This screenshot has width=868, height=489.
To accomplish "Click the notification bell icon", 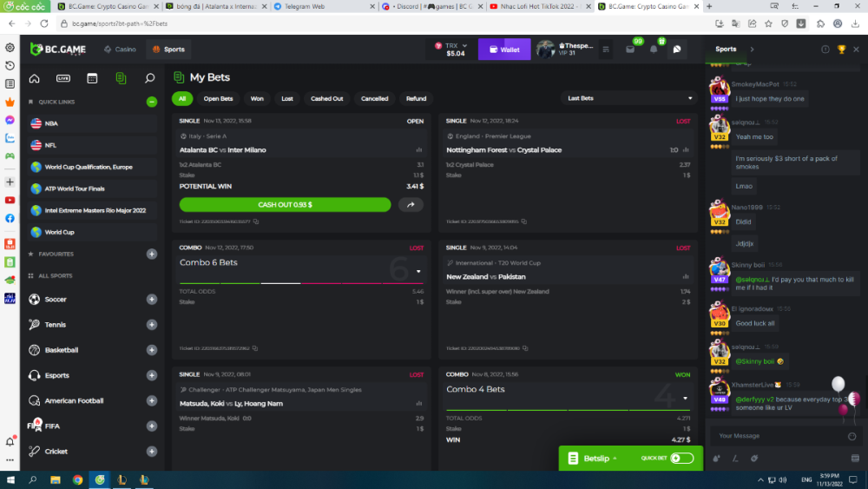I will click(654, 50).
